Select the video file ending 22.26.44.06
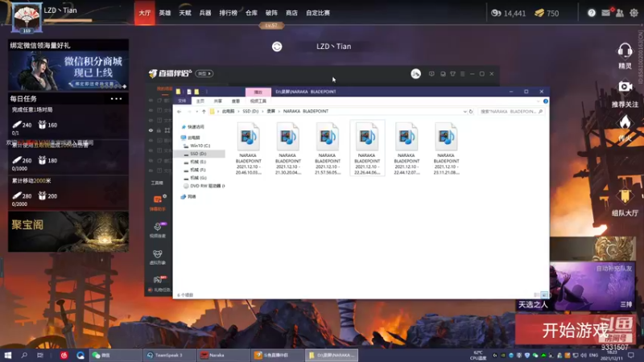 click(x=367, y=149)
